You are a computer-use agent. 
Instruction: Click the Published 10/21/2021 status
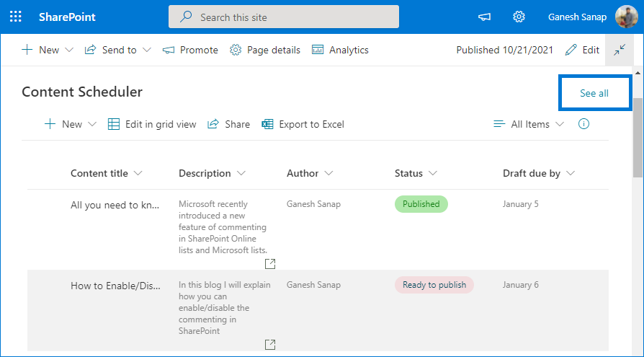[x=505, y=50]
